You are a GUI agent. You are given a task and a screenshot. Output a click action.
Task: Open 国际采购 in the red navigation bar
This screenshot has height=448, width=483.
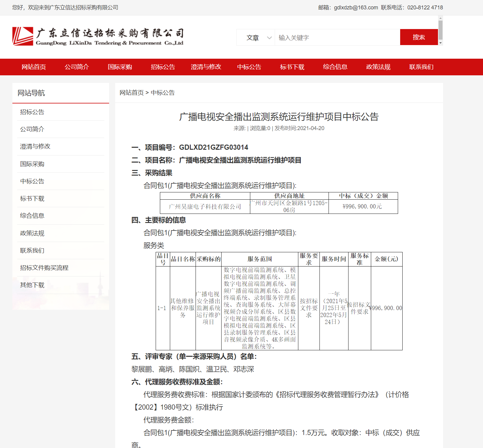120,67
